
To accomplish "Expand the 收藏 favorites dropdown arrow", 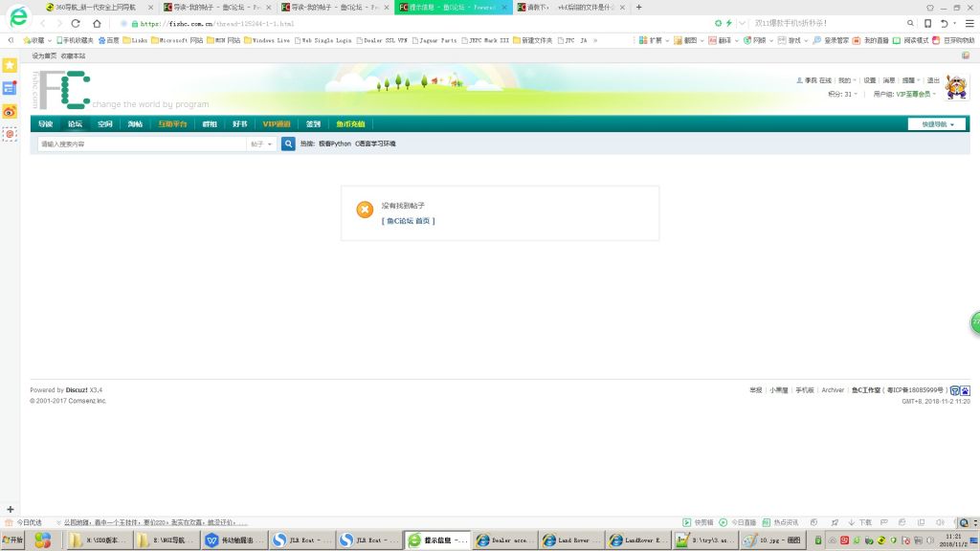I will click(50, 40).
